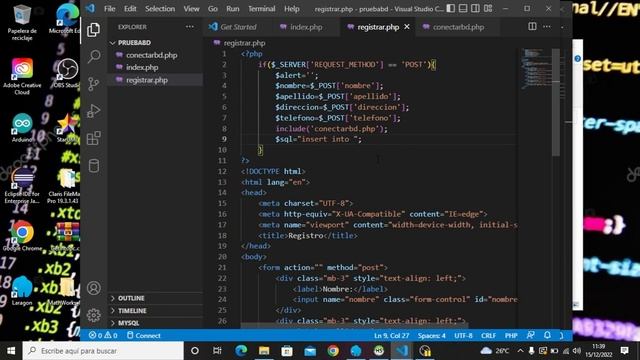Click the feedback icon in status bar
The width and height of the screenshot is (640, 360).
click(x=531, y=335)
